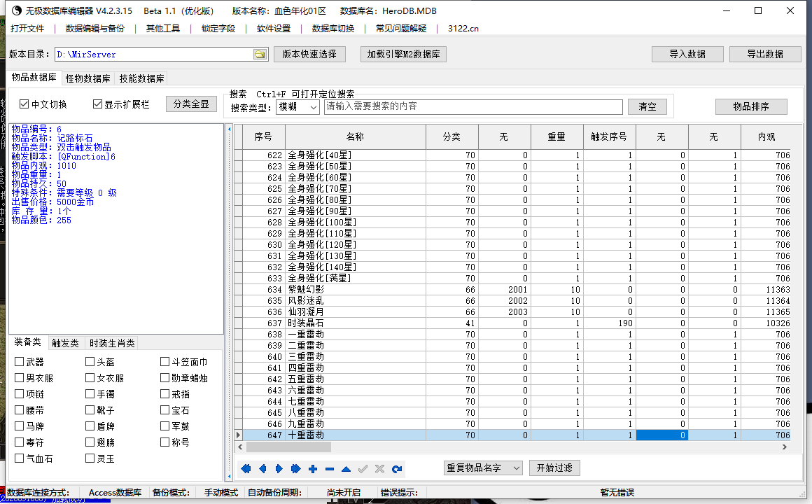Image resolution: width=812 pixels, height=504 pixels.
Task: Check the 灵玉 category box
Action: click(90, 458)
